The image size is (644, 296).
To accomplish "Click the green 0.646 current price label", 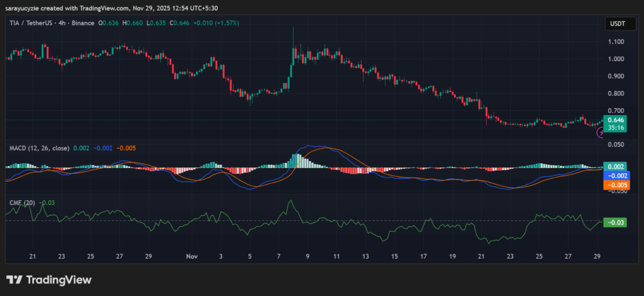I will coord(614,119).
